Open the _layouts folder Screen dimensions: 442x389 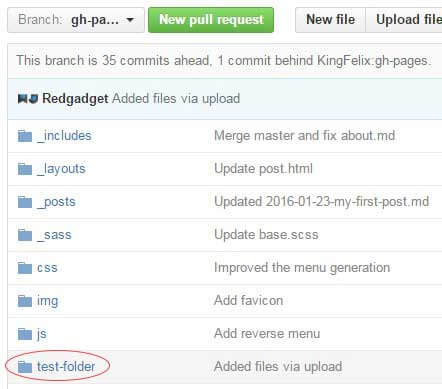click(61, 169)
